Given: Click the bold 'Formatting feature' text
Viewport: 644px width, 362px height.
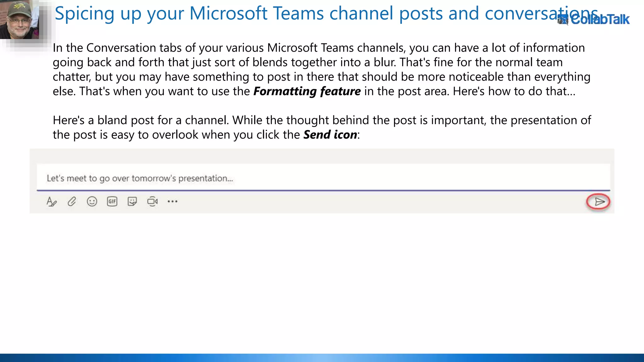Looking at the screenshot, I should (307, 91).
